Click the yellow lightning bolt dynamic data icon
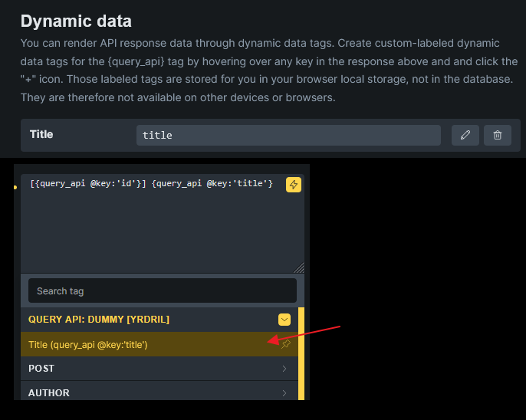Screen dimensions: 526x420 [x=293, y=184]
